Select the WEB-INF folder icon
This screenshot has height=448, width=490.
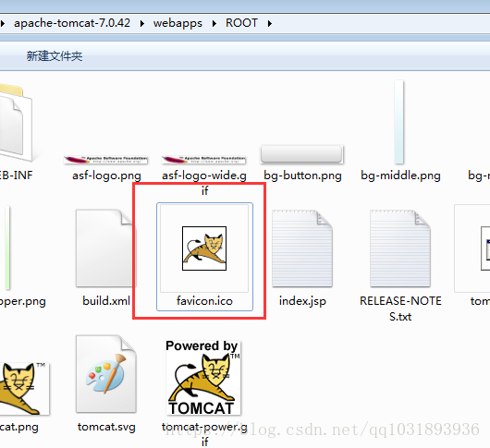14,122
